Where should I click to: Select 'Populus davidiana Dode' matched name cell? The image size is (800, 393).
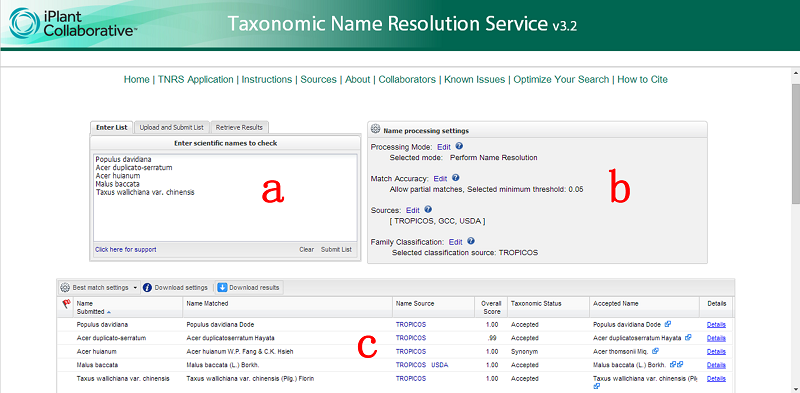click(220, 325)
